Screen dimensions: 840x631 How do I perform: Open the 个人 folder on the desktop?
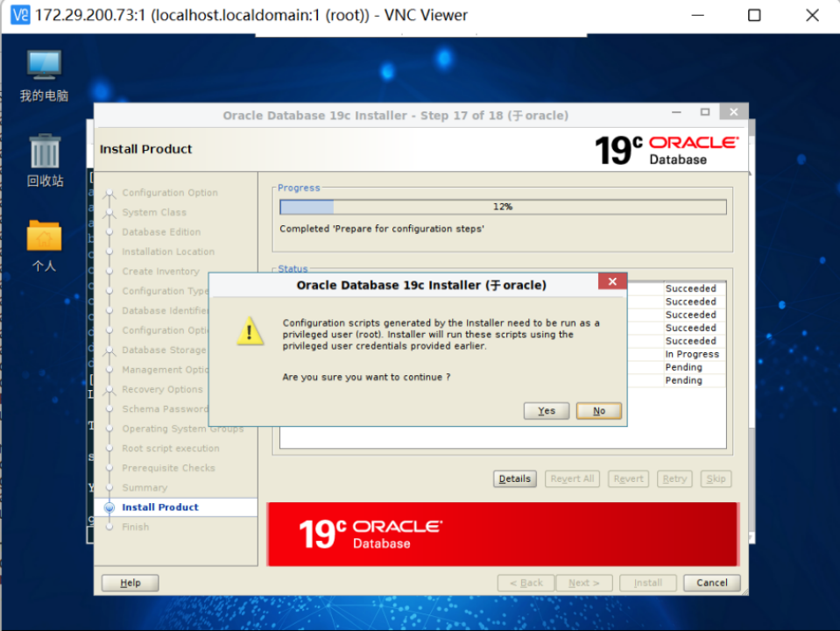pyautogui.click(x=43, y=237)
